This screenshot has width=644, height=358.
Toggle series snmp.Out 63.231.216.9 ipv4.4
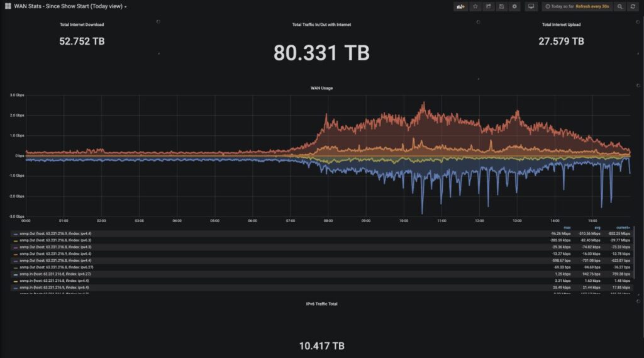point(55,233)
